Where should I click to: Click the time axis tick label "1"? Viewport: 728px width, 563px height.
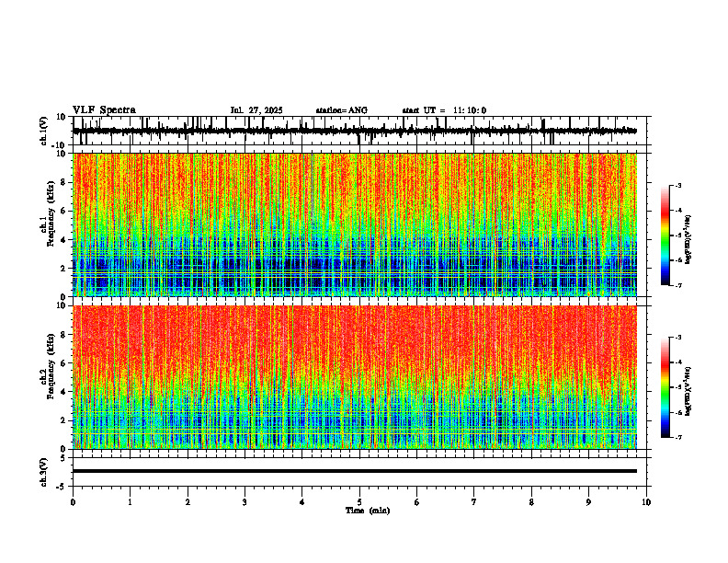click(x=130, y=502)
